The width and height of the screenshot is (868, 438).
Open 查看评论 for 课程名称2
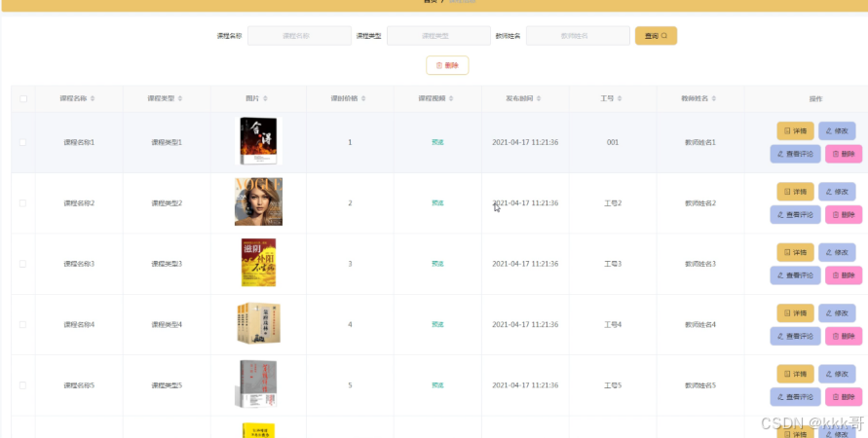pos(796,214)
